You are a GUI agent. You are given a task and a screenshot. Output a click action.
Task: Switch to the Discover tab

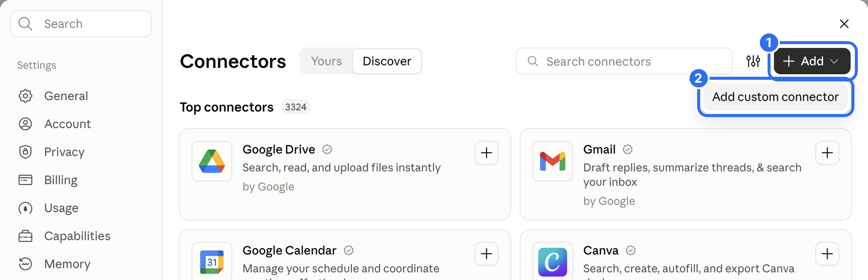point(387,61)
